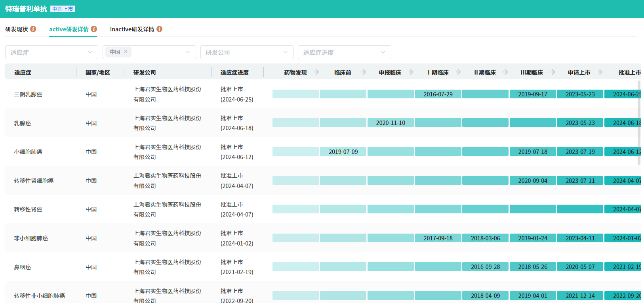Click info icon beside 研发现状 tab
The height and width of the screenshot is (303, 644).
coord(33,29)
